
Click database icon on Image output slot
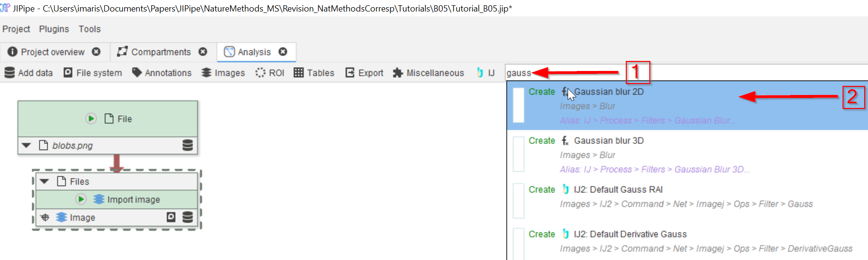coord(187,217)
